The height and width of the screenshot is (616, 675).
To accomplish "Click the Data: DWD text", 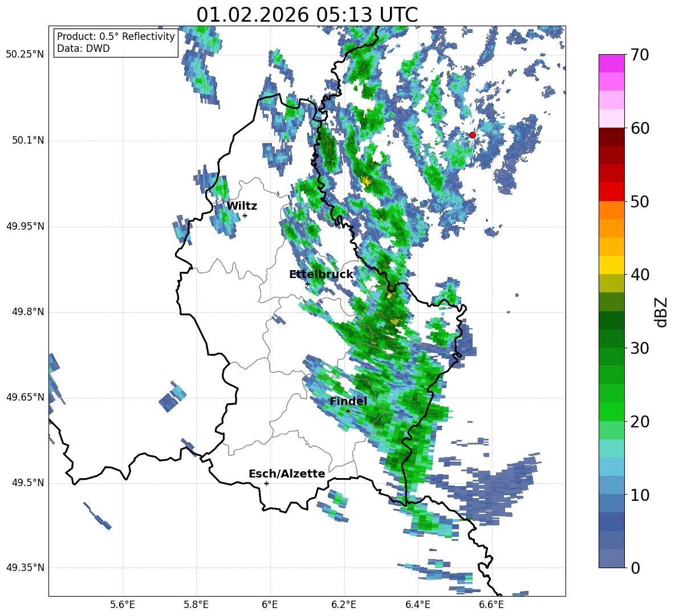I will (83, 48).
